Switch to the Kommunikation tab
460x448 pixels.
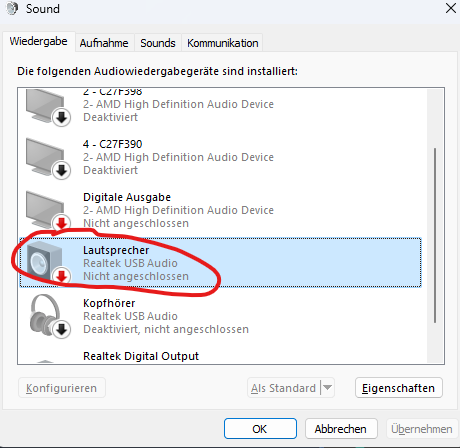[222, 43]
